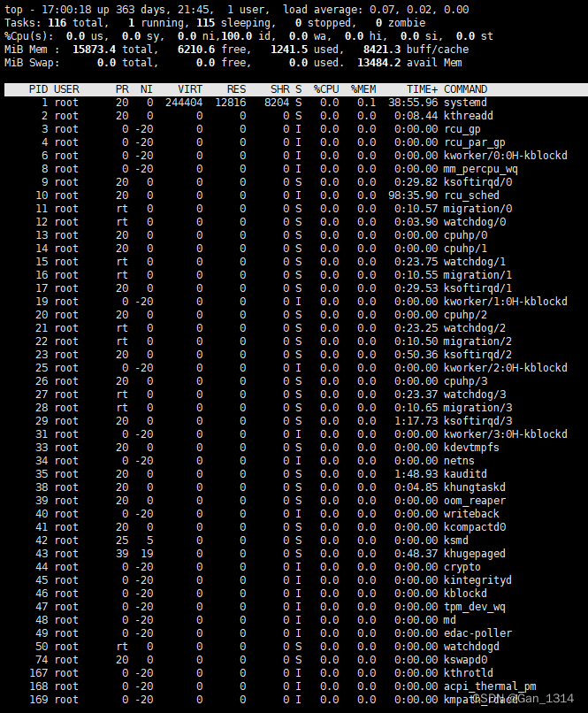Click the ksmd process name

pyautogui.click(x=455, y=540)
